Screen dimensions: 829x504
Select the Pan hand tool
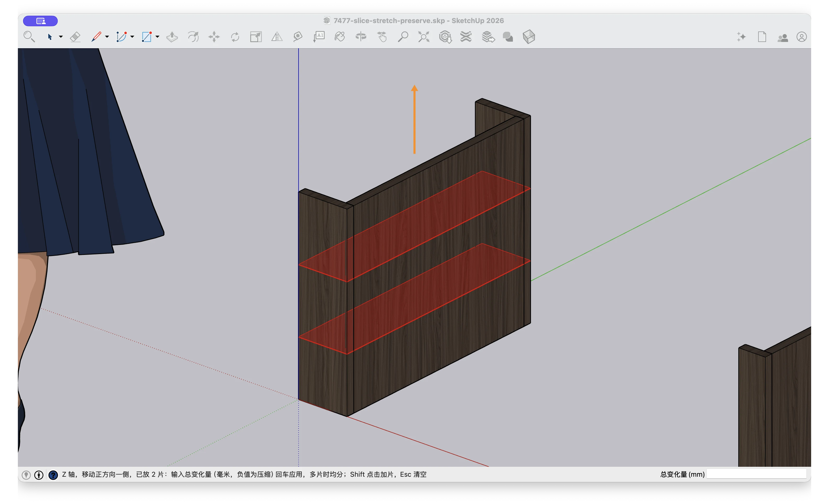[382, 37]
